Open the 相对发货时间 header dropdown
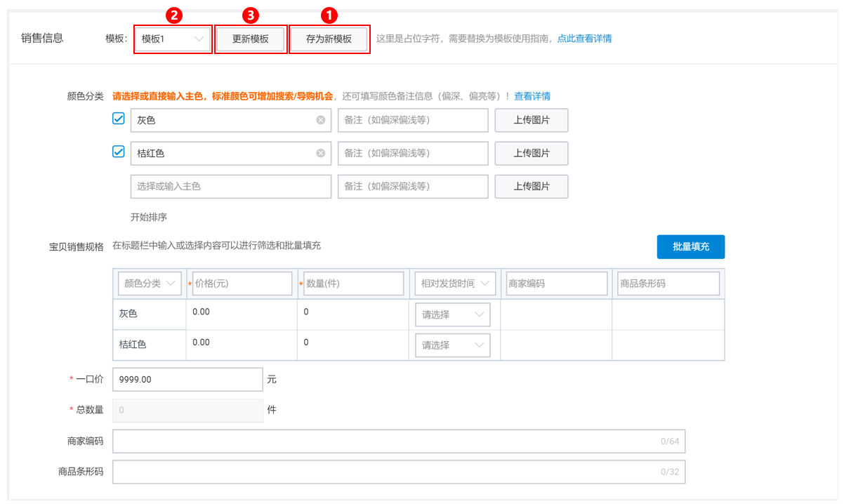This screenshot has width=844, height=504. (452, 283)
